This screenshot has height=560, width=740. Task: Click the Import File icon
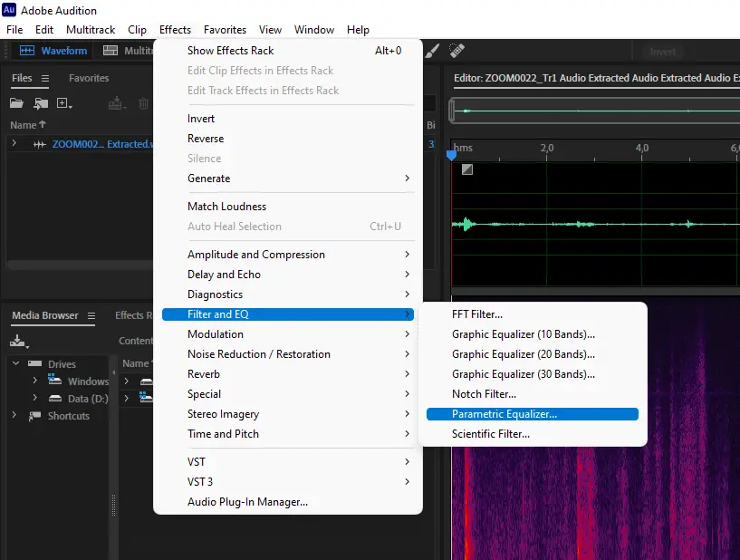pyautogui.click(x=41, y=103)
